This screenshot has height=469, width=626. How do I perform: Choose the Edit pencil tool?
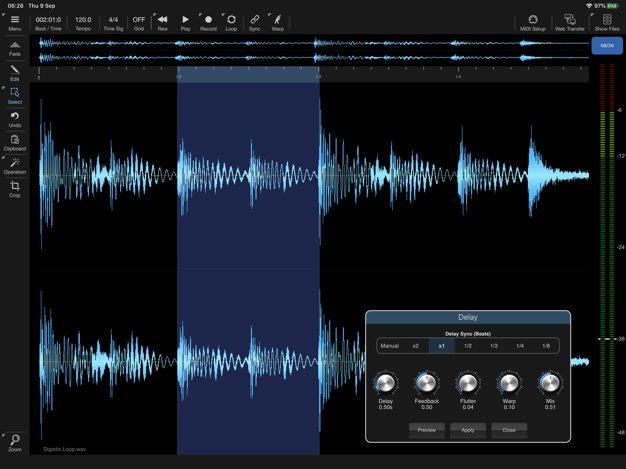(x=14, y=72)
